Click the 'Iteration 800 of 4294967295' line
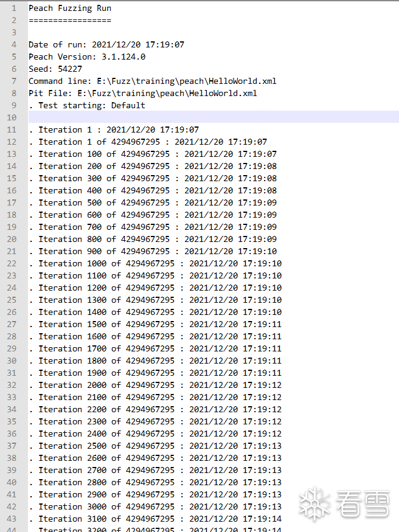The height and width of the screenshot is (532, 399). tap(152, 239)
